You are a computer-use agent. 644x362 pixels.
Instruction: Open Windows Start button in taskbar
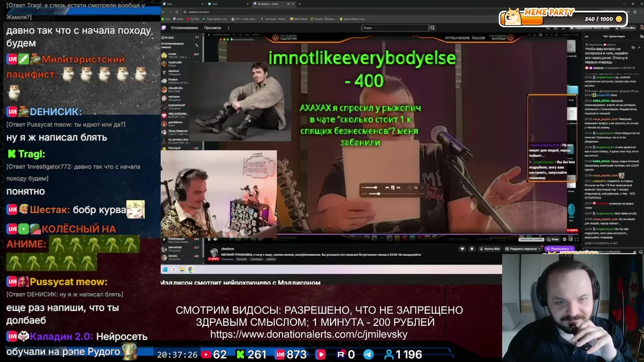pos(165,269)
